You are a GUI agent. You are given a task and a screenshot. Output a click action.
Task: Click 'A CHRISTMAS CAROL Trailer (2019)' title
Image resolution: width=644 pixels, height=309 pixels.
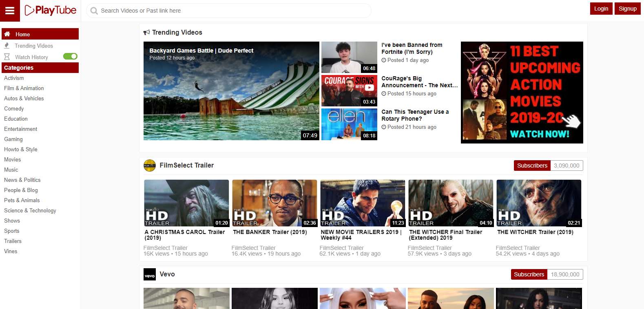tap(185, 235)
